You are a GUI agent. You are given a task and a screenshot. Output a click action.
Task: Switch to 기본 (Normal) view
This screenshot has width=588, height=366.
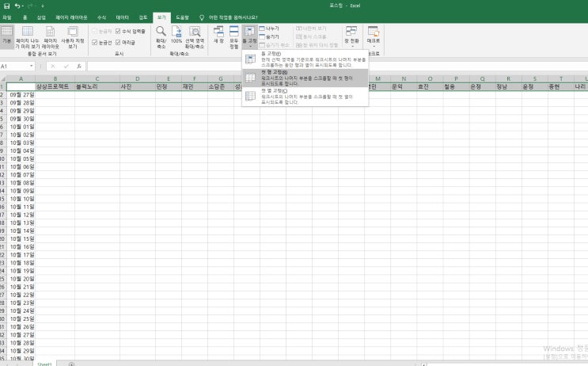pos(7,36)
